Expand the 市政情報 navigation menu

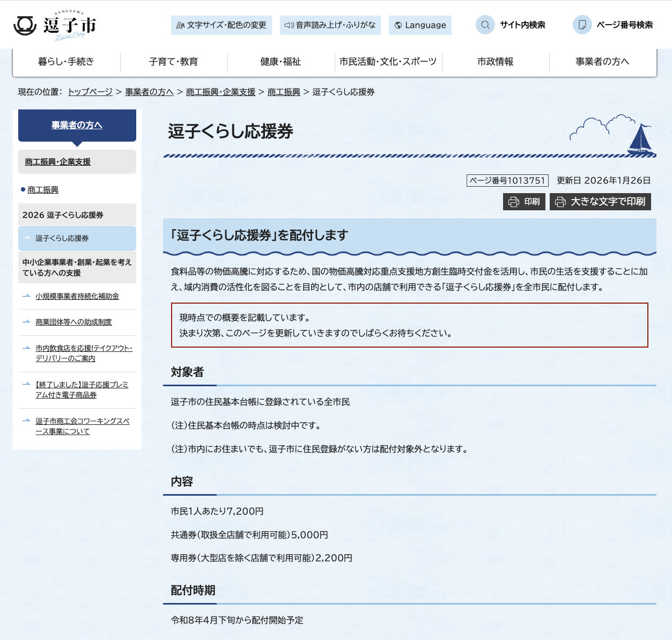coord(495,62)
